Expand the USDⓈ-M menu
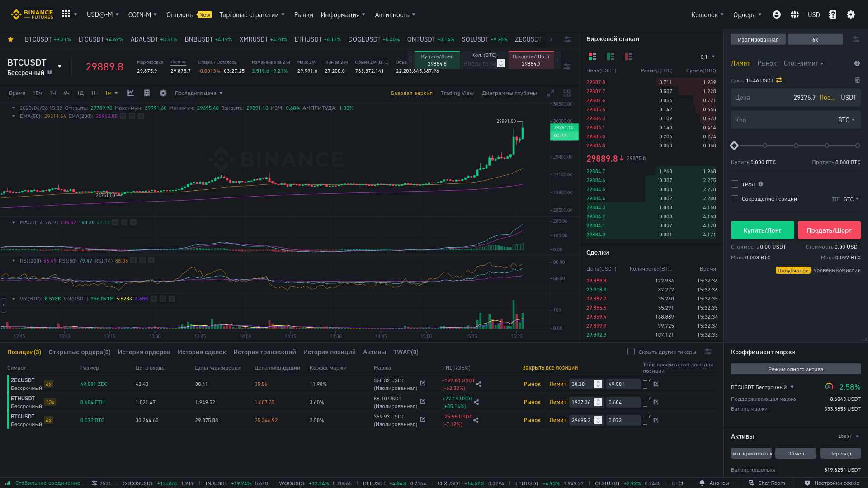 [x=103, y=14]
